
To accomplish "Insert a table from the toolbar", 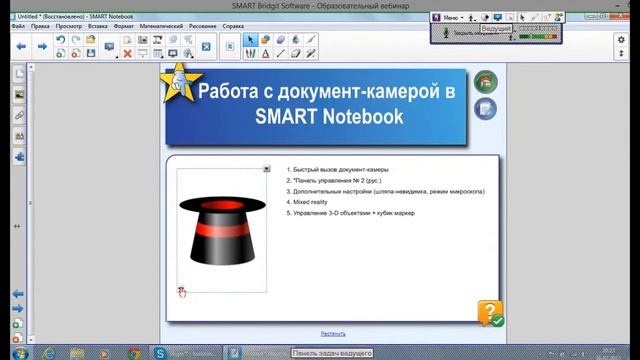I will 158,53.
